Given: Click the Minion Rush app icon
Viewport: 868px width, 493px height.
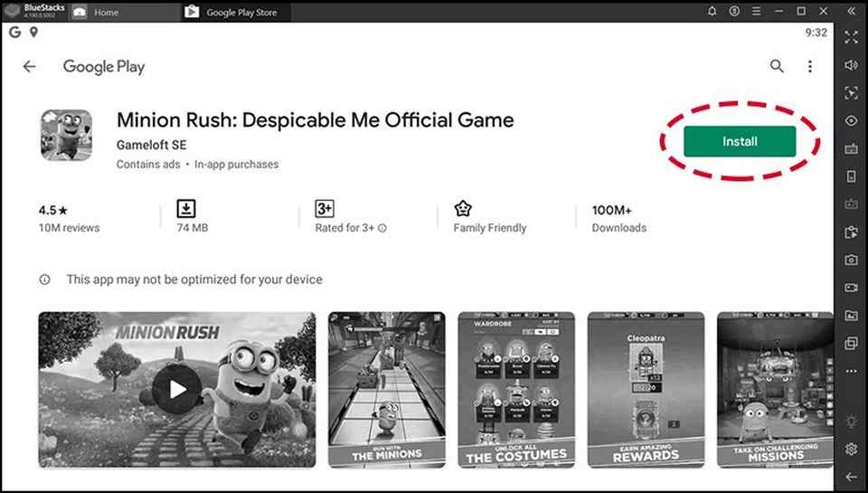Looking at the screenshot, I should (66, 135).
